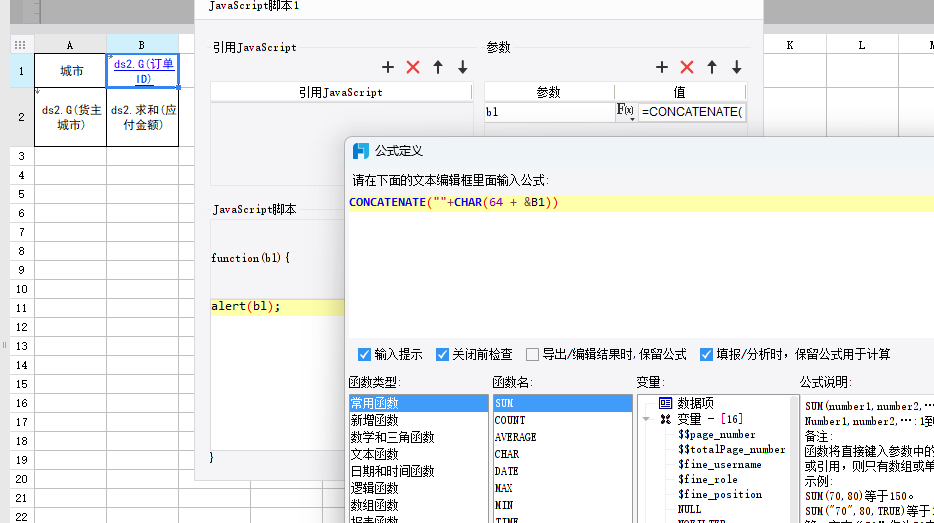Image resolution: width=934 pixels, height=523 pixels.
Task: Move referenced JavaScript entry down
Action: [x=463, y=67]
